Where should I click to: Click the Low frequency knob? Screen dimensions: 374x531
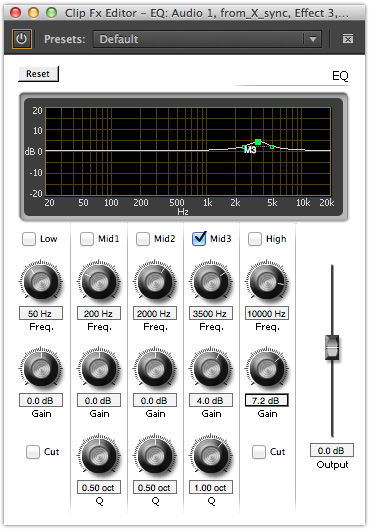(41, 281)
